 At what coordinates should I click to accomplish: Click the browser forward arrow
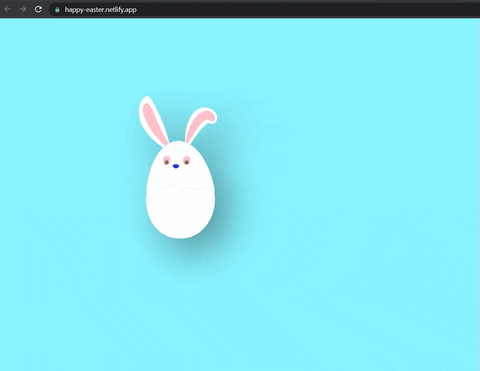click(x=23, y=9)
